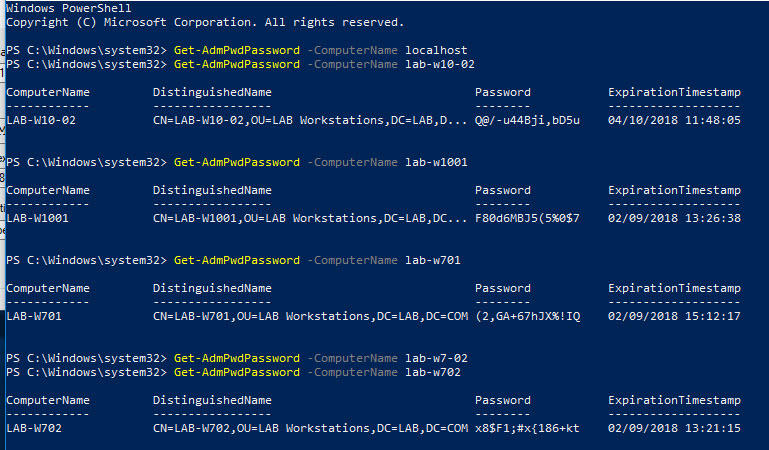Viewport: 769px width, 450px height.
Task: Click password F80d6MBJ5(5%0$7 in the output
Action: [x=527, y=218]
